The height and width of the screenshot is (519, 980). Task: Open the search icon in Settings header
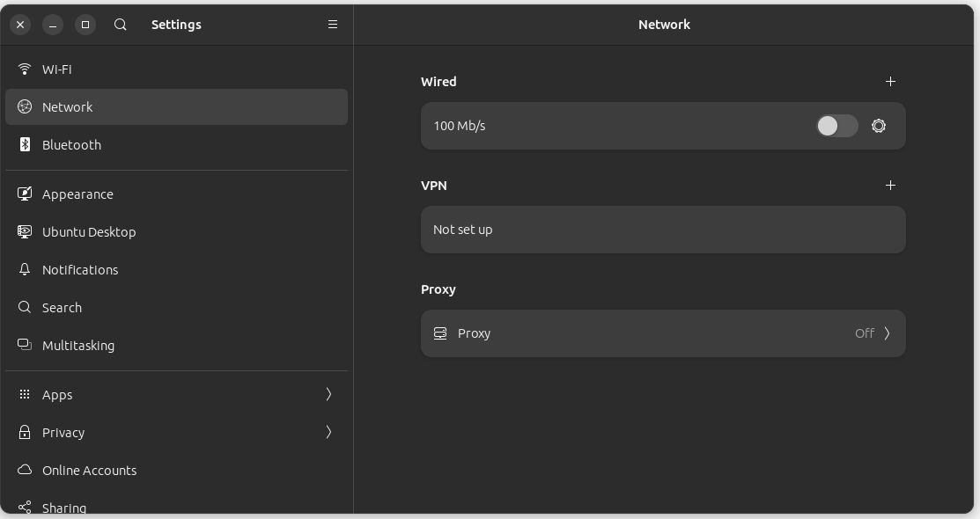click(x=121, y=25)
